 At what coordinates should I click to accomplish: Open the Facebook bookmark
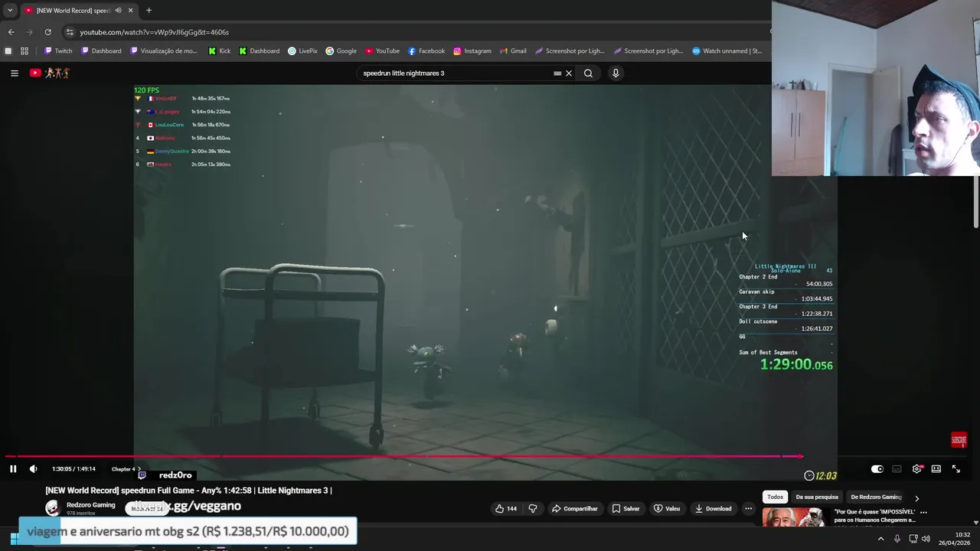426,51
